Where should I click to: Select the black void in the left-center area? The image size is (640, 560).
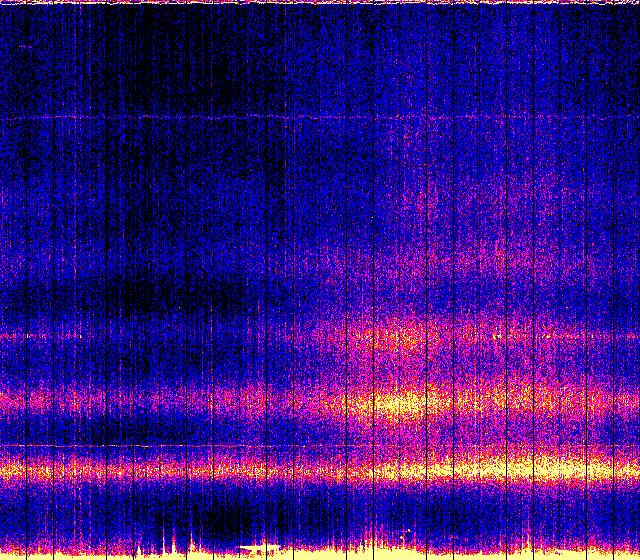click(x=170, y=292)
